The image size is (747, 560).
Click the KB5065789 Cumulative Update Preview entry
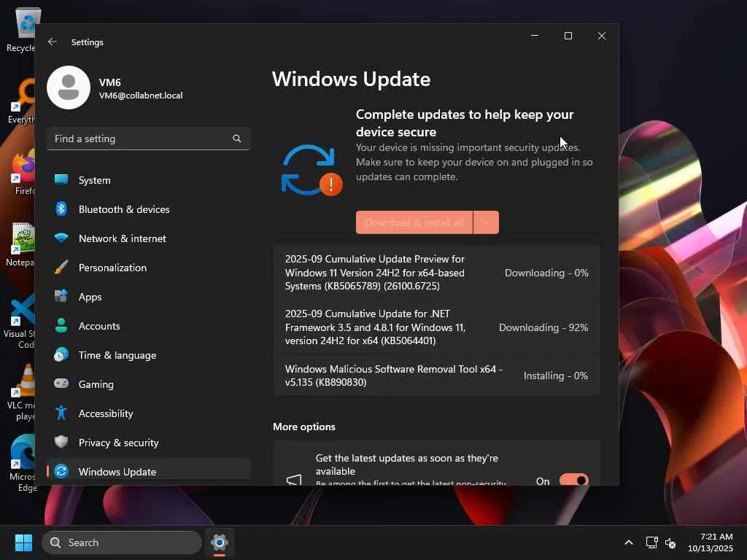pyautogui.click(x=436, y=273)
